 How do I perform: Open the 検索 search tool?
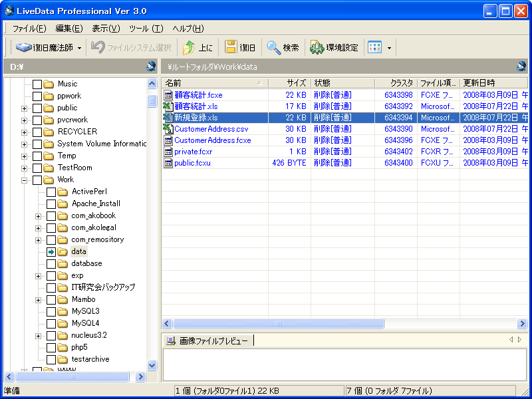coord(282,48)
